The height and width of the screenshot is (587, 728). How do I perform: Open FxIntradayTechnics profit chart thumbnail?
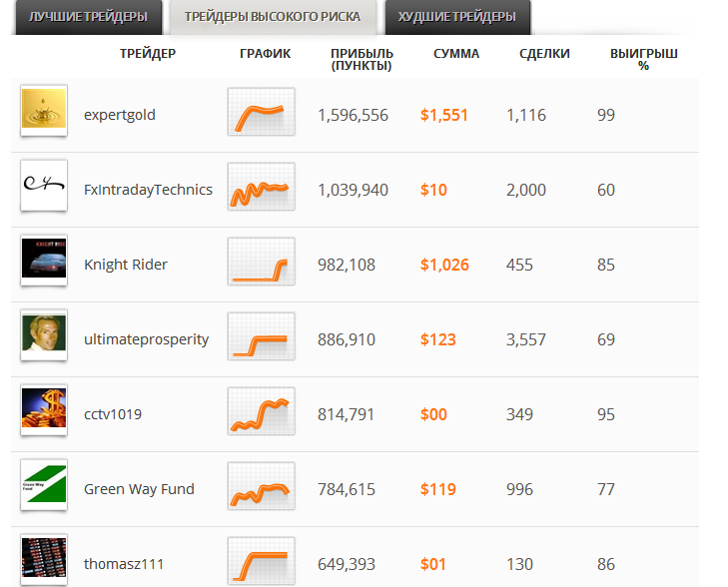(261, 187)
